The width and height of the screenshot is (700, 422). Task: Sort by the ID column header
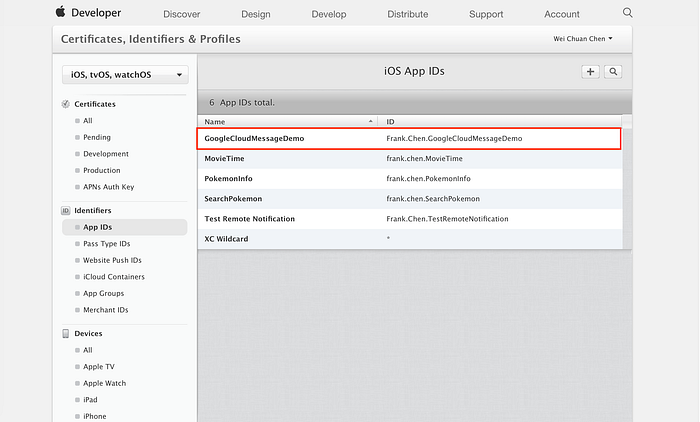click(500, 121)
